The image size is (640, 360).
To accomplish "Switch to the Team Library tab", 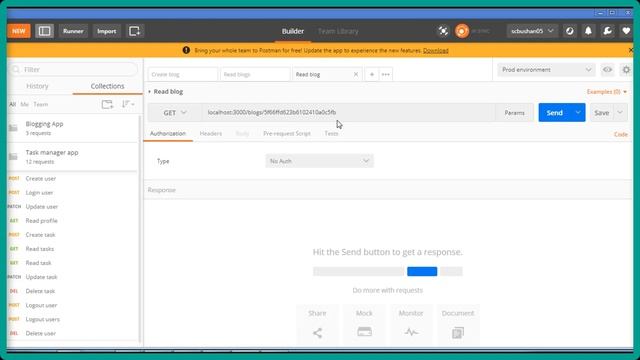I will click(338, 31).
